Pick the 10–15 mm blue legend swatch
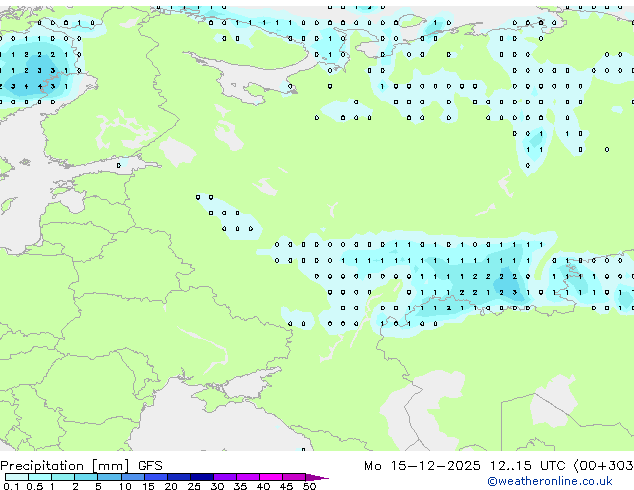 coord(133,477)
